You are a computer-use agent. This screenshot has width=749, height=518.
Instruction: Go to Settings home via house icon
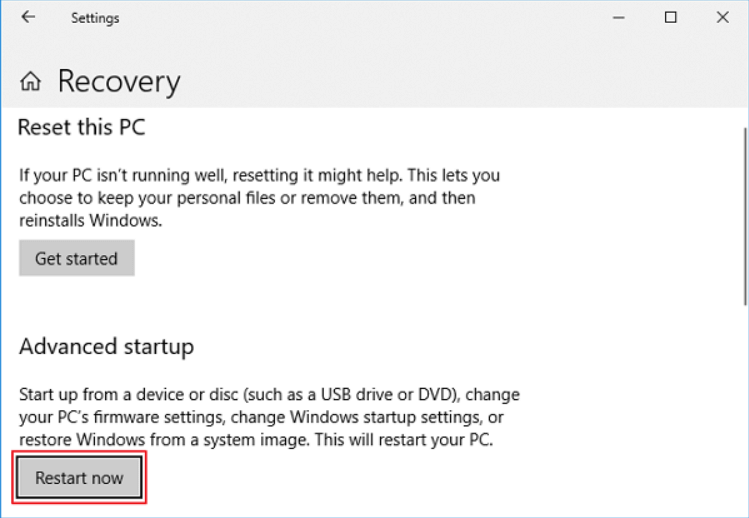click(31, 82)
